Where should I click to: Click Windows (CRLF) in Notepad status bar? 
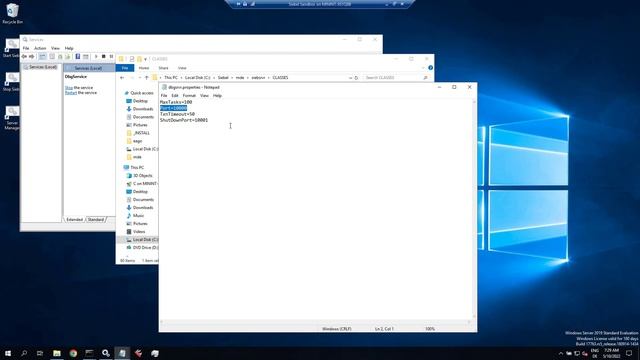(337, 329)
